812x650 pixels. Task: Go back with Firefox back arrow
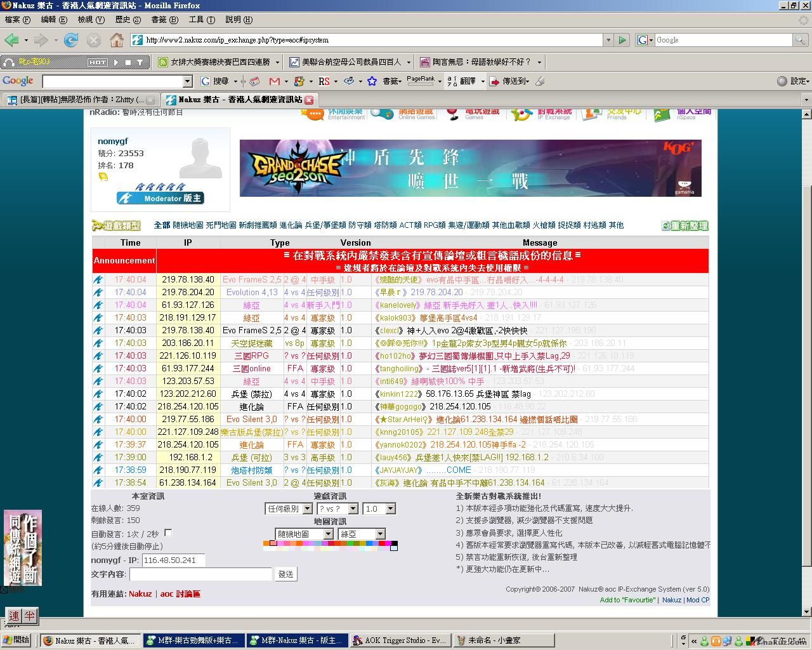point(11,40)
